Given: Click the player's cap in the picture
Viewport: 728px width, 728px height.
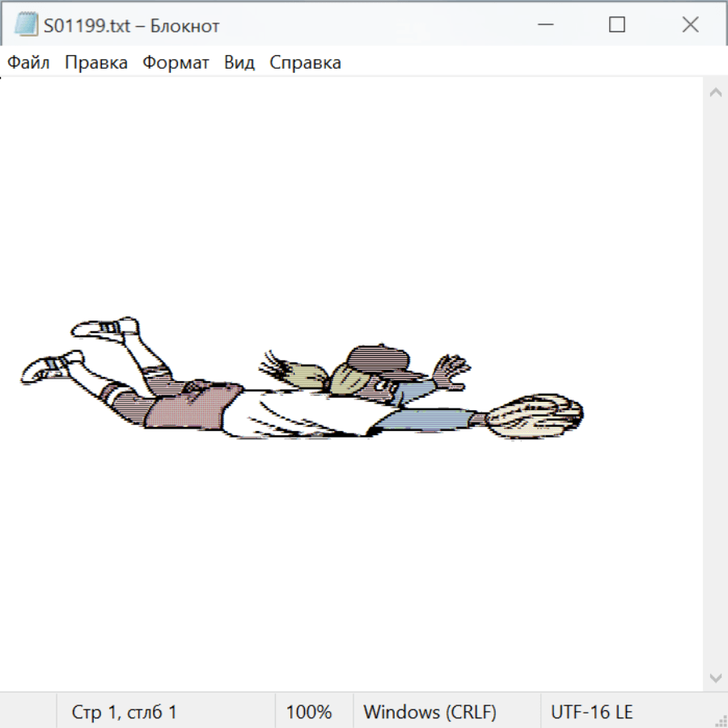Looking at the screenshot, I should pyautogui.click(x=380, y=358).
